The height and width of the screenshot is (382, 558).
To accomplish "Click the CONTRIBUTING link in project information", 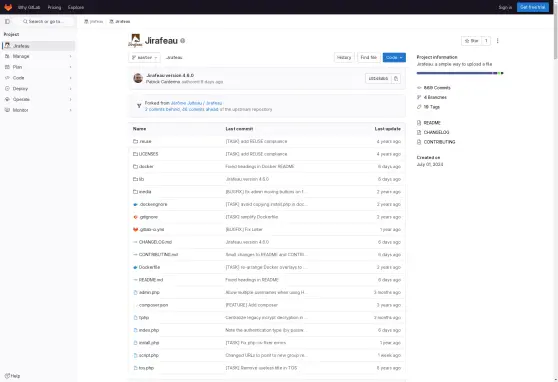I will 439,142.
